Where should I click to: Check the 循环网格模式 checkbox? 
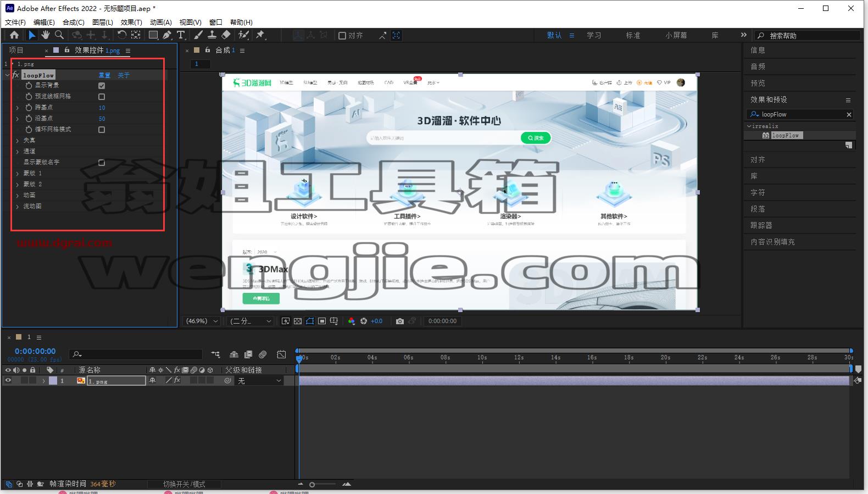click(102, 130)
